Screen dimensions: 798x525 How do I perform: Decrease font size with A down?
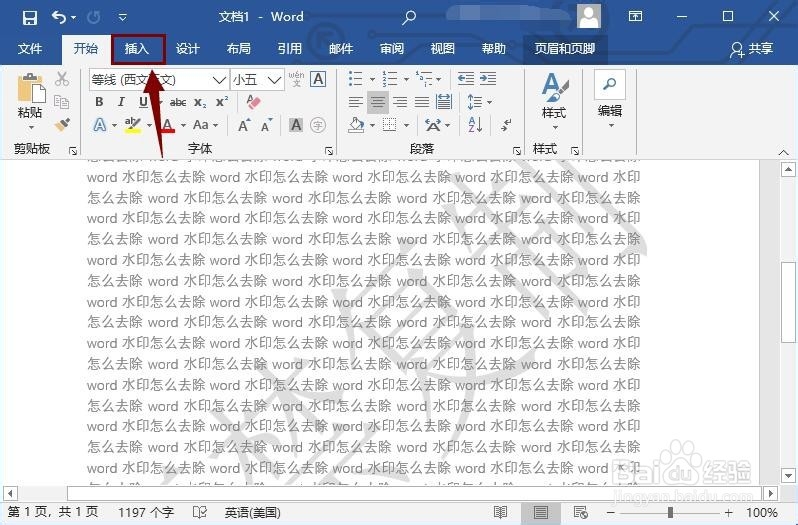click(x=266, y=125)
